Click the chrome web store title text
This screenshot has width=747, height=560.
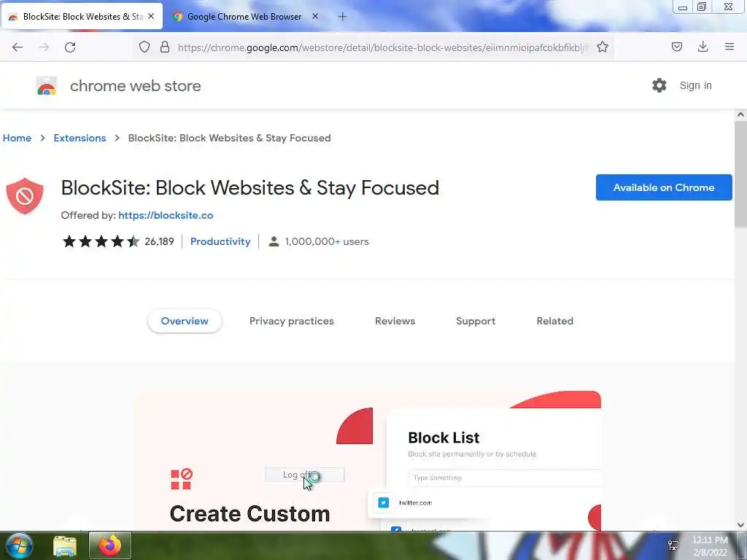click(x=135, y=86)
